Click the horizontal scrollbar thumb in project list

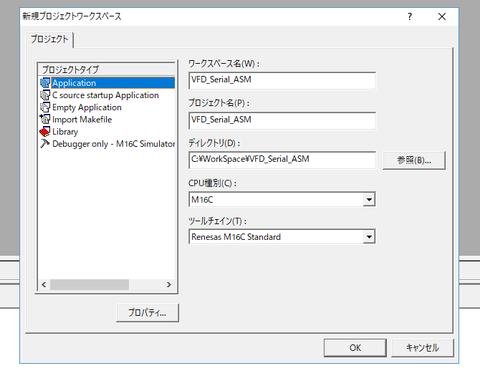(89, 285)
